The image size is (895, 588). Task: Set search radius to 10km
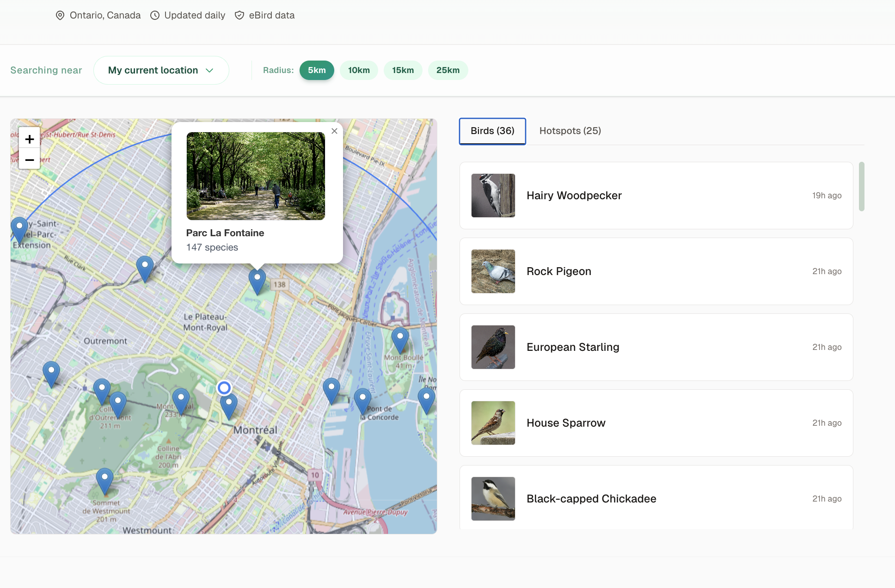tap(359, 70)
